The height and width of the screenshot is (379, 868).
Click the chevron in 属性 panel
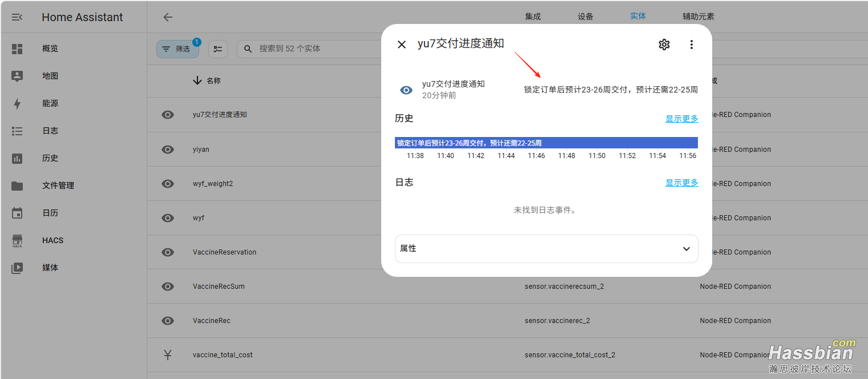pyautogui.click(x=687, y=249)
